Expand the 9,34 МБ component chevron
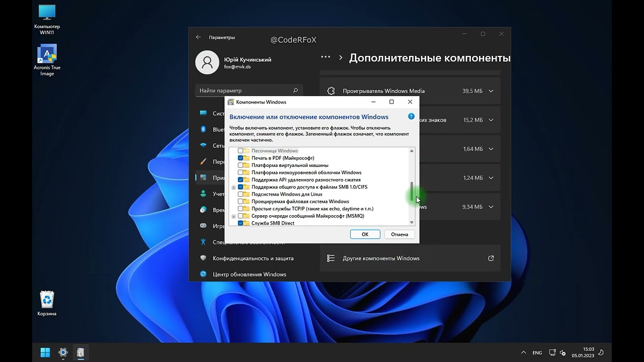Screen dimensions: 644x362 (x=491, y=207)
